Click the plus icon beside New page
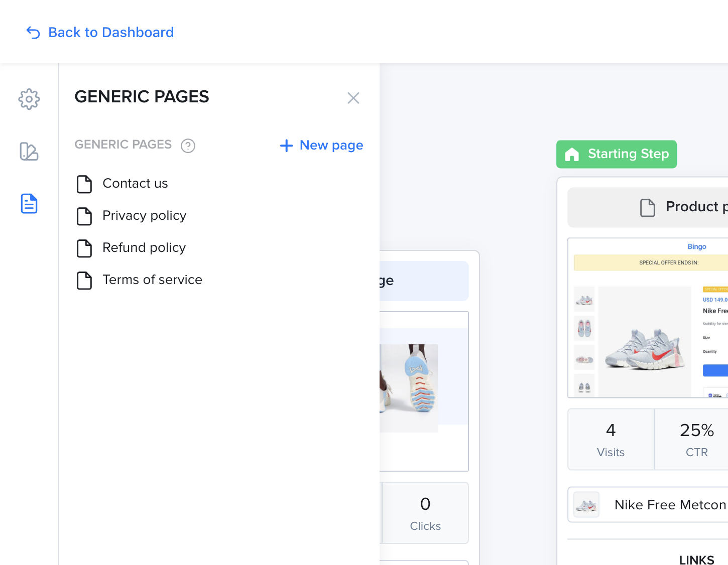Image resolution: width=728 pixels, height=565 pixels. [x=286, y=146]
